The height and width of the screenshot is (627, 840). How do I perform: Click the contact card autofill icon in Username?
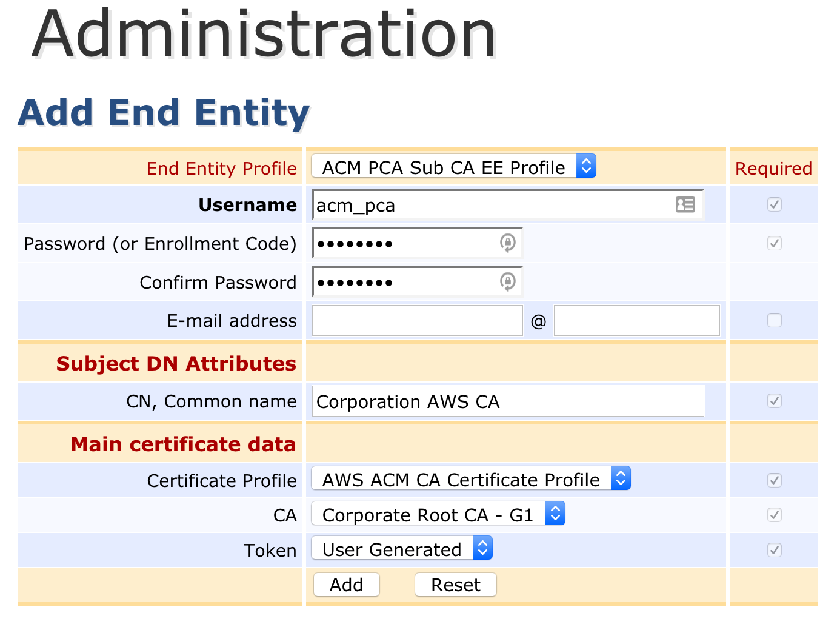(685, 205)
